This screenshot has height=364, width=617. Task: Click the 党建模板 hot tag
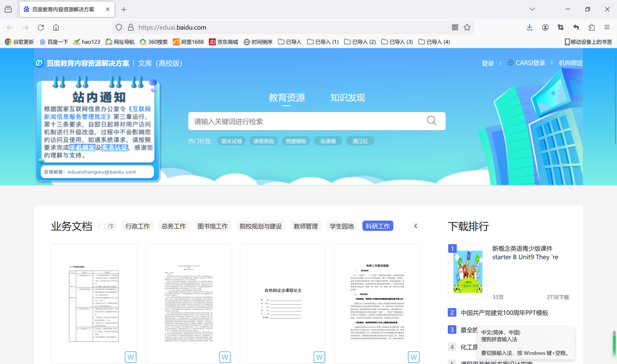(x=296, y=141)
